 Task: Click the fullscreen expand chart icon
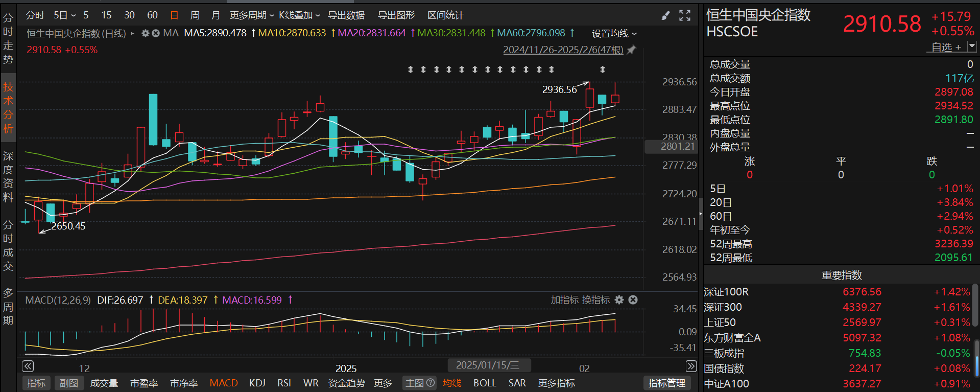pyautogui.click(x=685, y=16)
